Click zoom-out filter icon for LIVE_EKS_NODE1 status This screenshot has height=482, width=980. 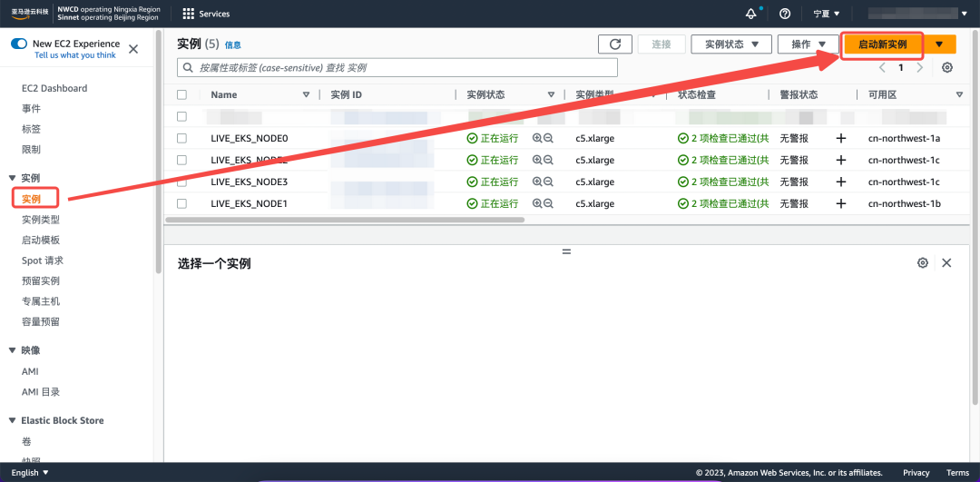(548, 204)
